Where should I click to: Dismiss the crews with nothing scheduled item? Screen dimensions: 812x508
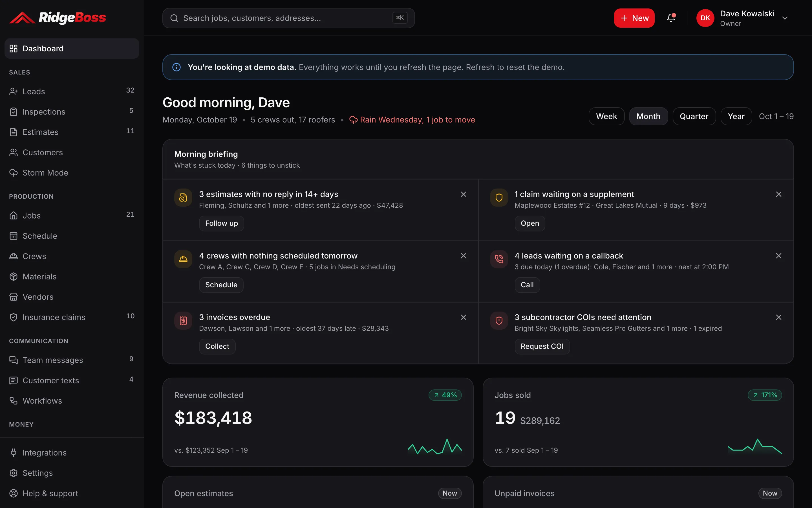pos(464,256)
